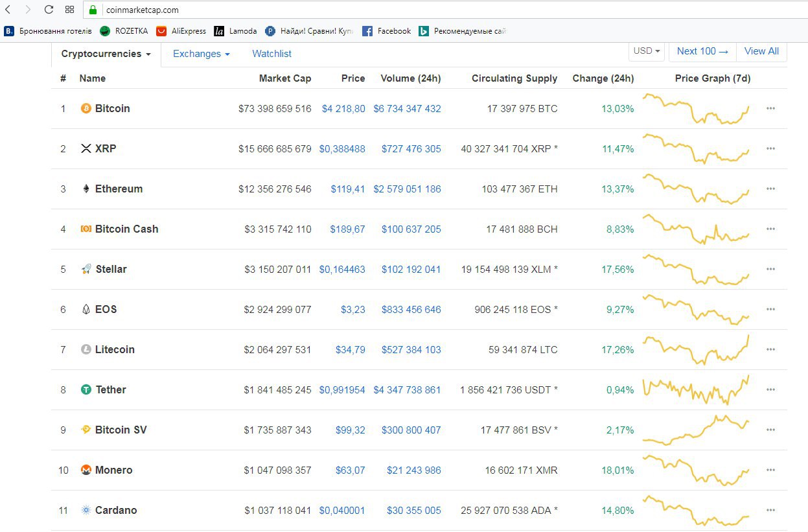Sort by the Change (24h) column
The image size is (808, 532).
603,78
